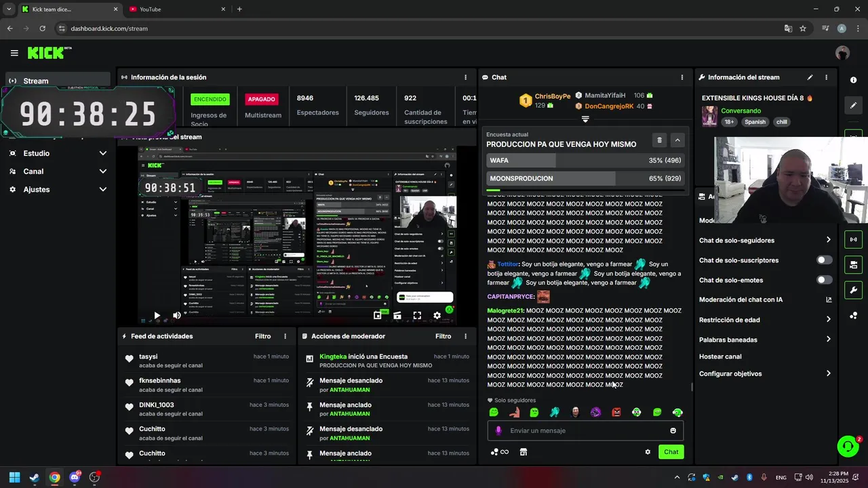Enter fullscreen on stream preview

point(417,315)
